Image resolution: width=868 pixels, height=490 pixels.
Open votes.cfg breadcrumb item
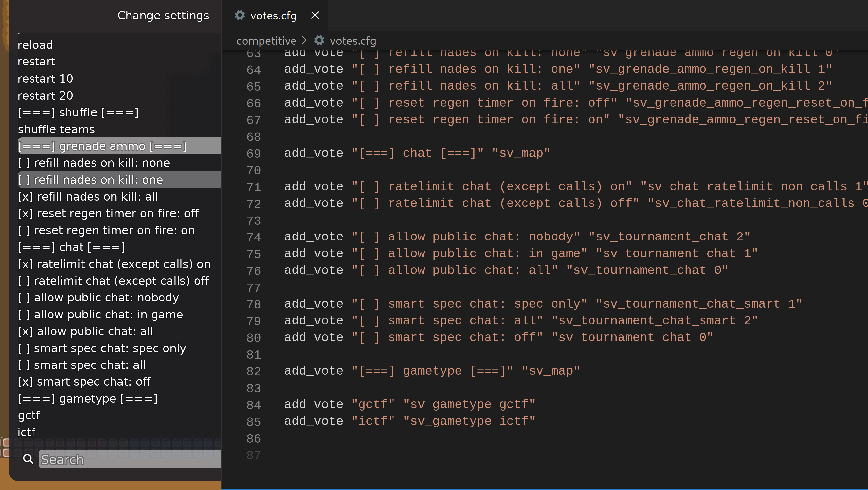pos(352,41)
